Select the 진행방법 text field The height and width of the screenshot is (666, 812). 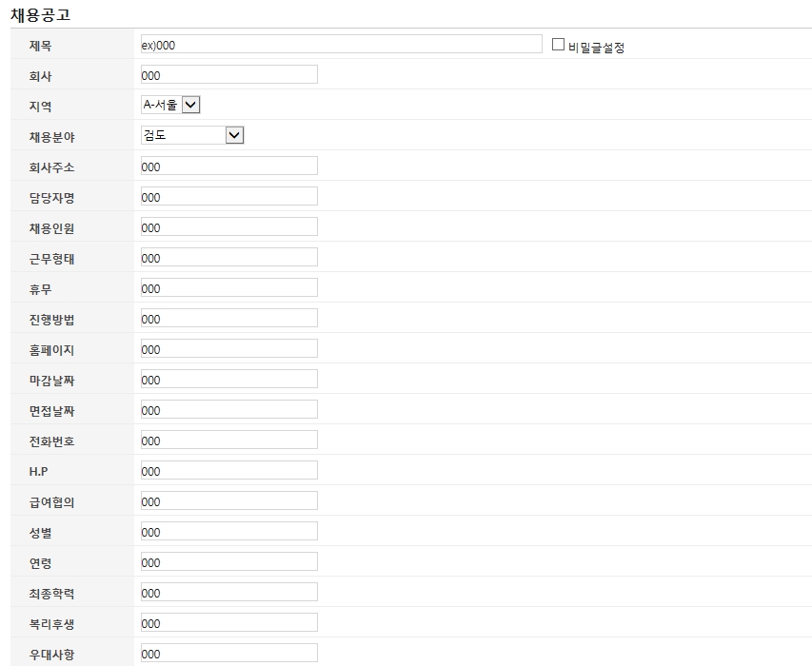pyautogui.click(x=228, y=318)
